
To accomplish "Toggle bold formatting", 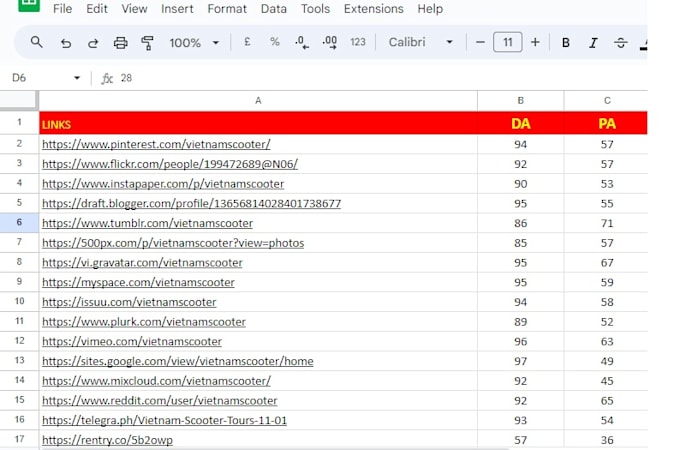I will click(566, 42).
